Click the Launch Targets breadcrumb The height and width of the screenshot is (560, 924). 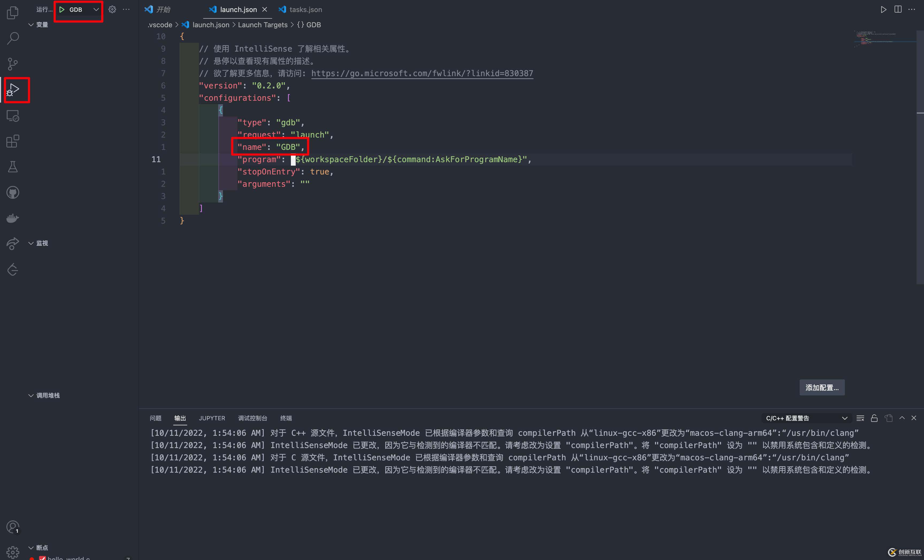(x=263, y=25)
